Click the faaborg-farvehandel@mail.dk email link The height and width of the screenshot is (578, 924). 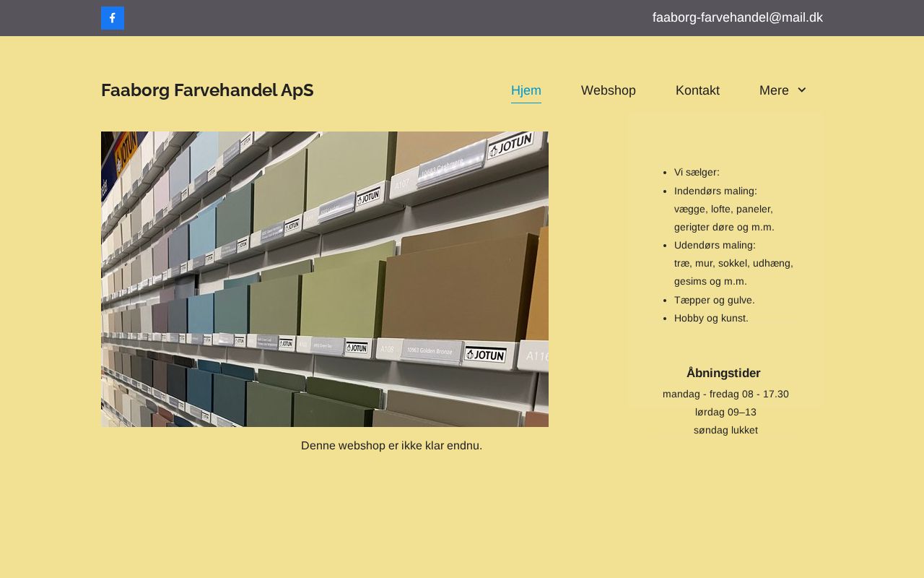(x=738, y=17)
